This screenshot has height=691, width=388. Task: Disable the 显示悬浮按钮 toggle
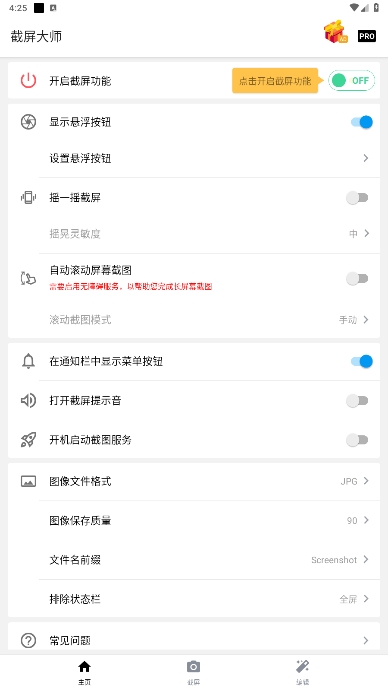tap(362, 122)
